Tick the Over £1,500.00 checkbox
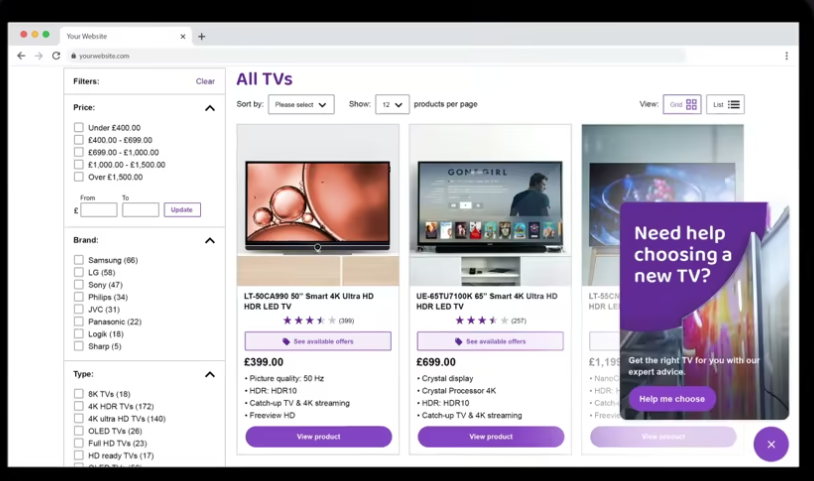 tap(78, 177)
